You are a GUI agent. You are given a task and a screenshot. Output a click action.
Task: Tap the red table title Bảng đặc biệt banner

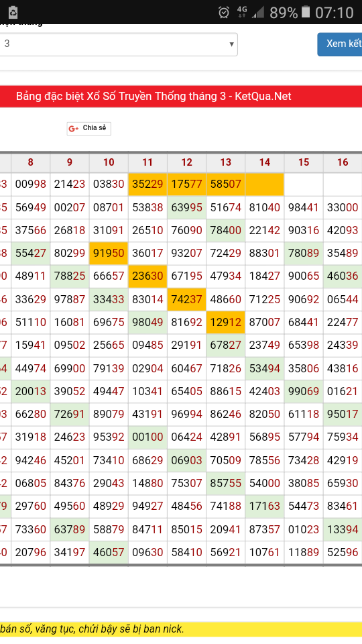coord(181,96)
